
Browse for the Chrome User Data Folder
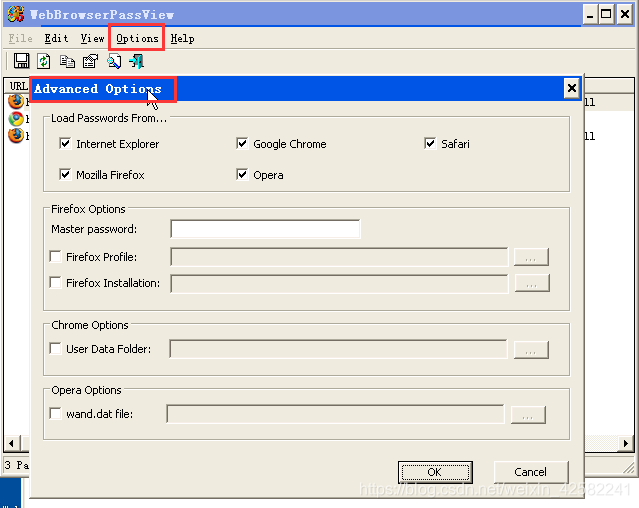531,350
